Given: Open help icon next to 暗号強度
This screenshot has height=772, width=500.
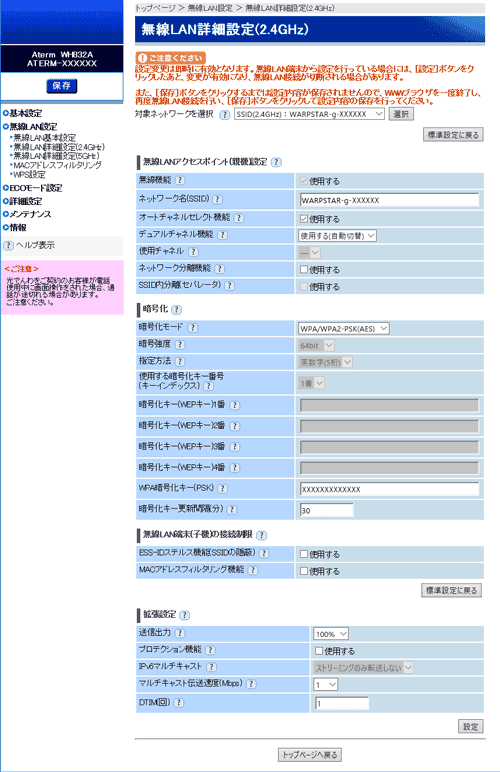Looking at the screenshot, I should 180,345.
